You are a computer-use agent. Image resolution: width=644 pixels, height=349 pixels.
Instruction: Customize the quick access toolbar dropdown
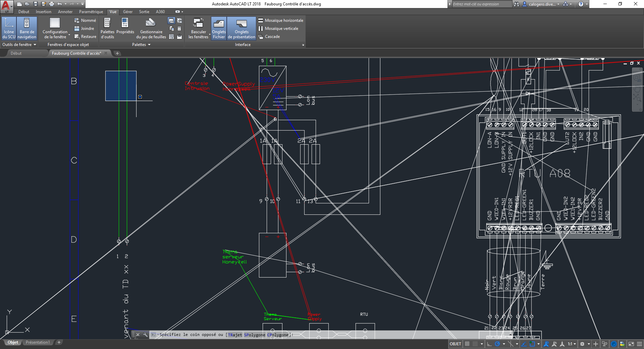point(83,4)
